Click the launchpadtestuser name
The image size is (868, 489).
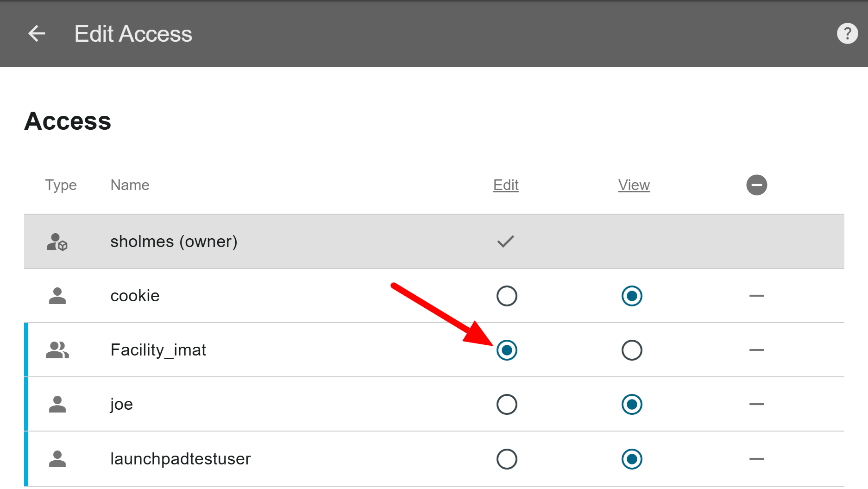(180, 458)
